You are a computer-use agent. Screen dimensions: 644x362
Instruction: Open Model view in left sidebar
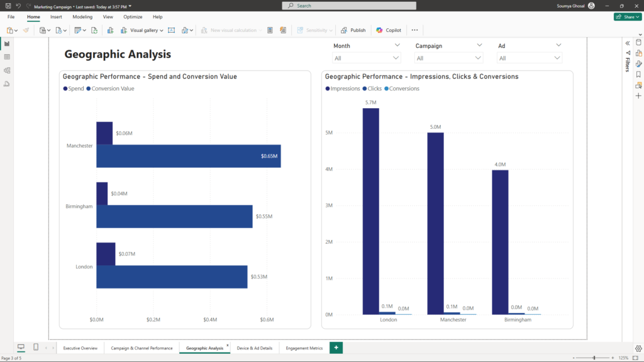click(7, 70)
